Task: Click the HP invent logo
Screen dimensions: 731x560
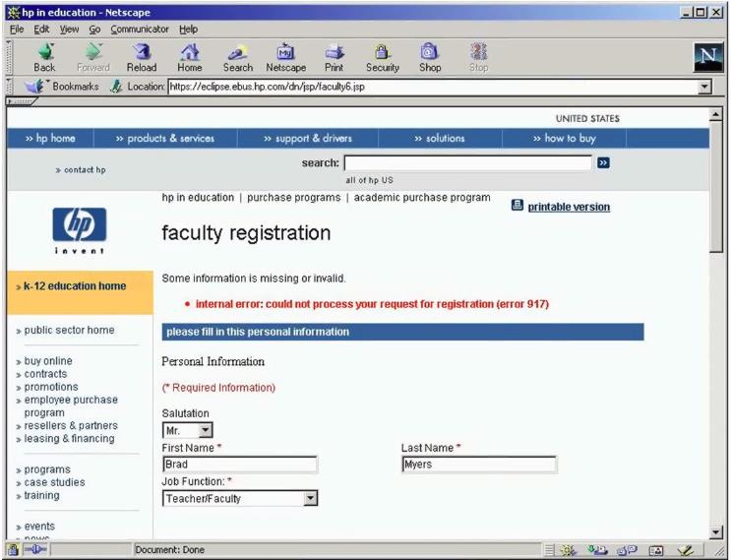Action: point(80,230)
